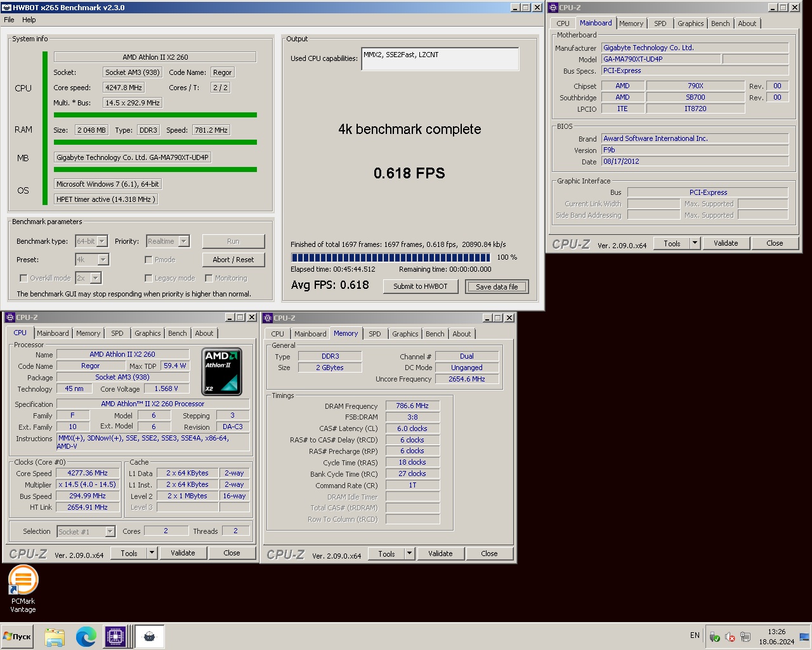Viewport: 812px width, 650px height.
Task: Click the tray network icon
Action: pos(745,637)
